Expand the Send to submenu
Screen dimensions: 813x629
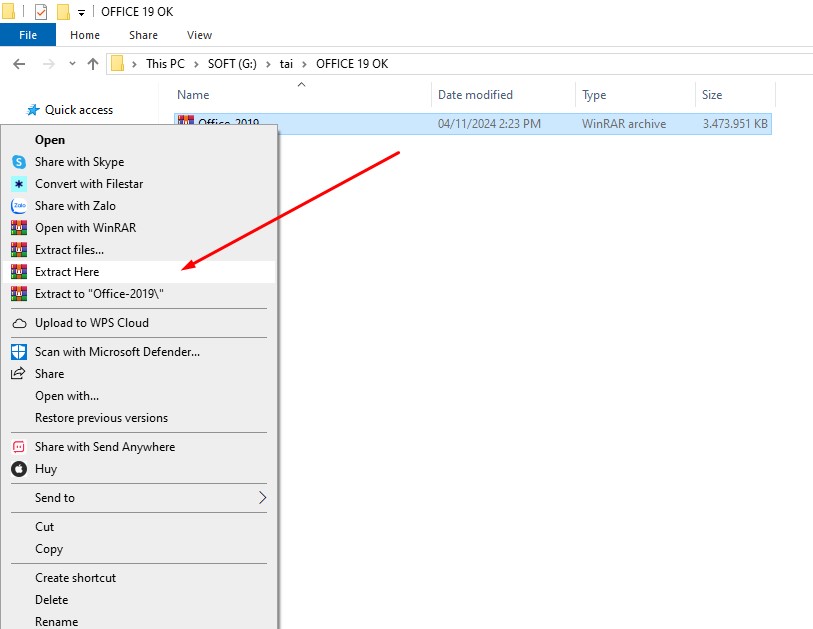(55, 498)
